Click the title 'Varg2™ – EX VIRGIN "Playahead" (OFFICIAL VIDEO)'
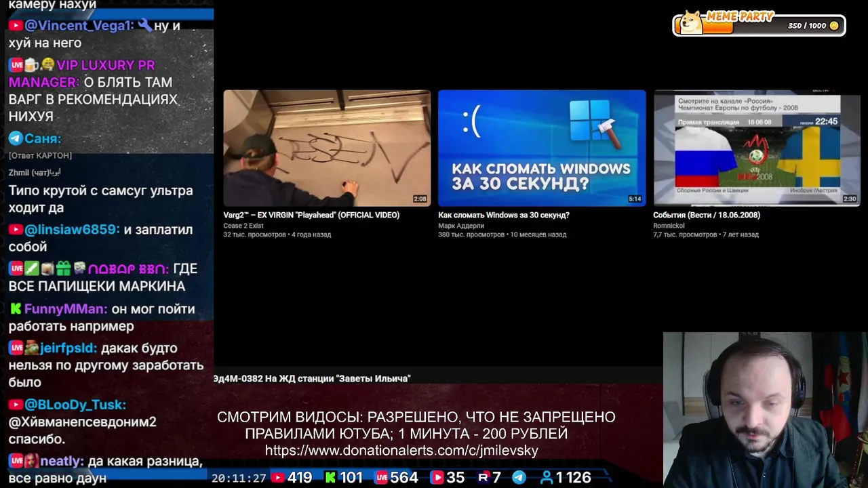The width and height of the screenshot is (868, 488). point(311,215)
